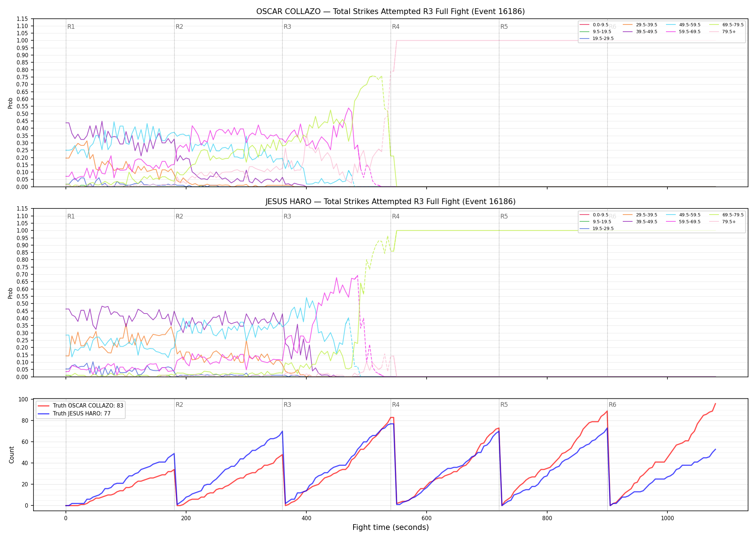Click the red 0.0-9.5 legend line in the Collazo chart

coord(584,25)
